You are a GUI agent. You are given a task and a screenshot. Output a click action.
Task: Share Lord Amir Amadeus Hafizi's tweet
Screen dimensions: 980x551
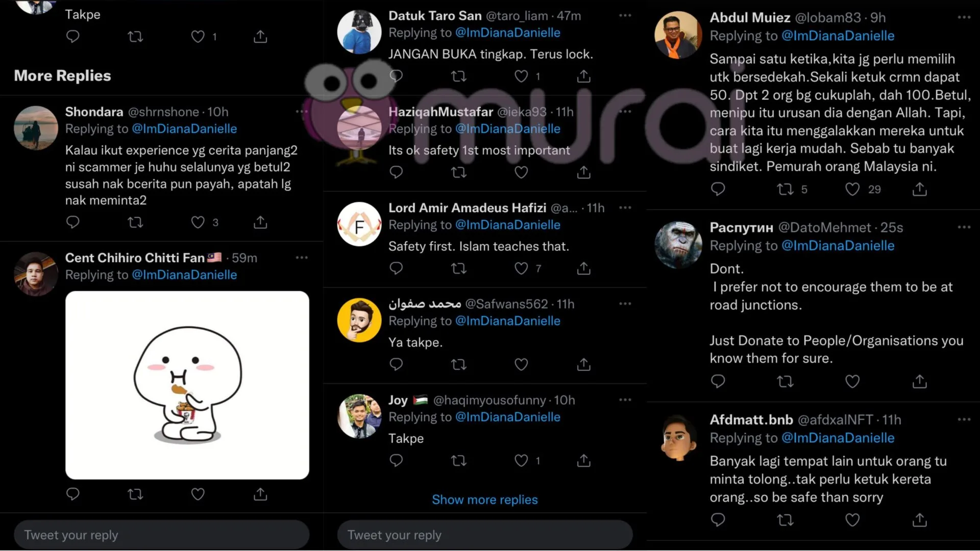pyautogui.click(x=583, y=268)
